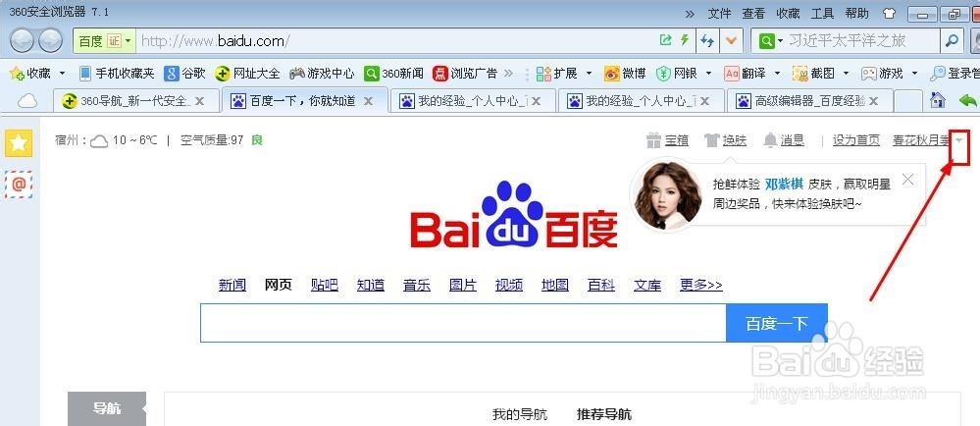Open the 浏览广告 bookmark
The height and width of the screenshot is (426, 980).
click(x=465, y=74)
